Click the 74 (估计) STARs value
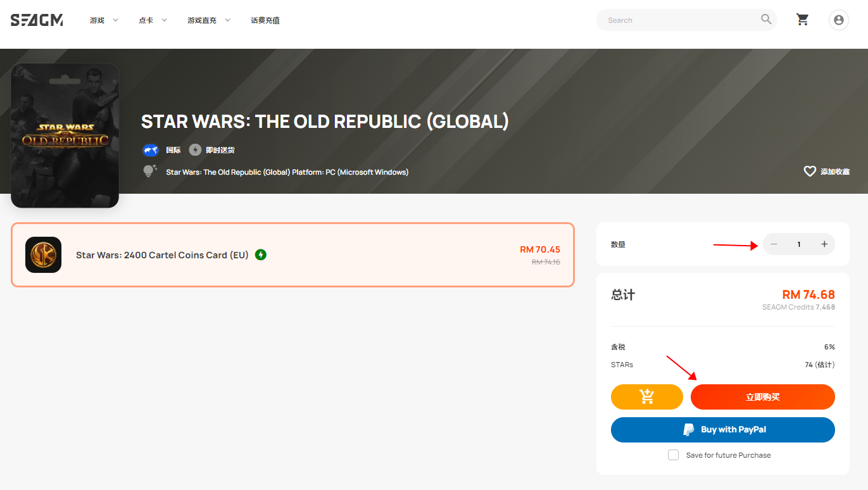This screenshot has height=490, width=868. [820, 365]
